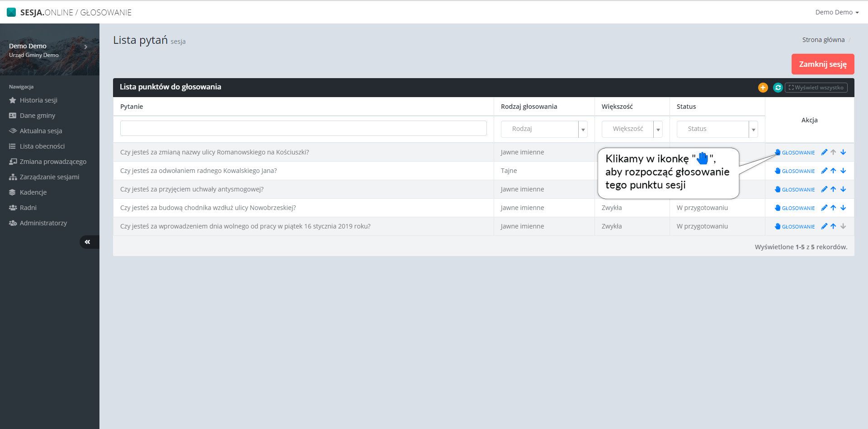The height and width of the screenshot is (429, 868).
Task: Move the Nowobrzeskiej question up with arrow
Action: 833,208
